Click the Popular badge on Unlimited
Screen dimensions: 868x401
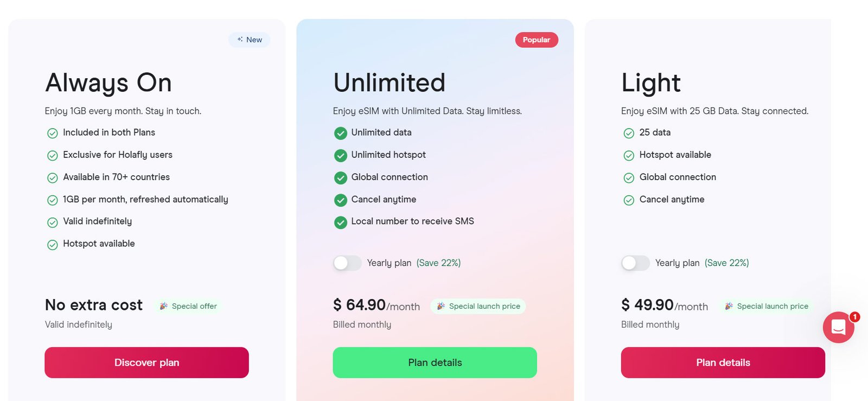pyautogui.click(x=537, y=40)
